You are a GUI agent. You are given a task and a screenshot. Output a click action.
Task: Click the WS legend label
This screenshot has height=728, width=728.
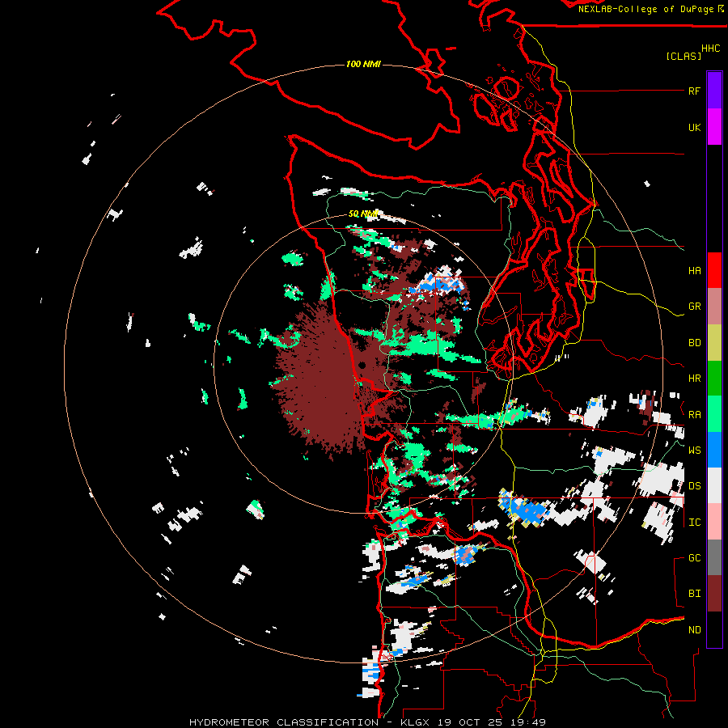[694, 450]
